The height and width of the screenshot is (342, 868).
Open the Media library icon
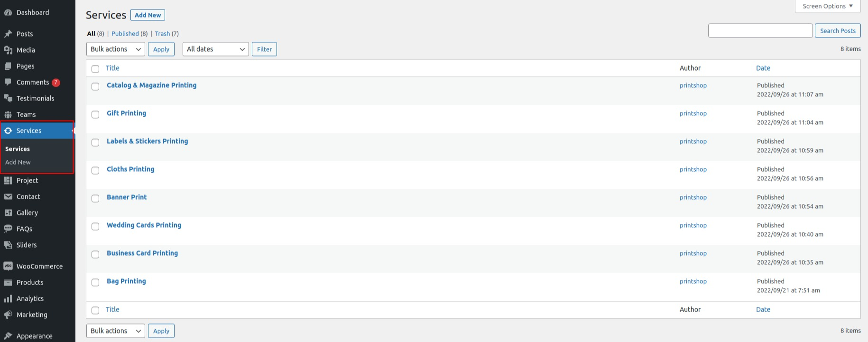[x=8, y=50]
